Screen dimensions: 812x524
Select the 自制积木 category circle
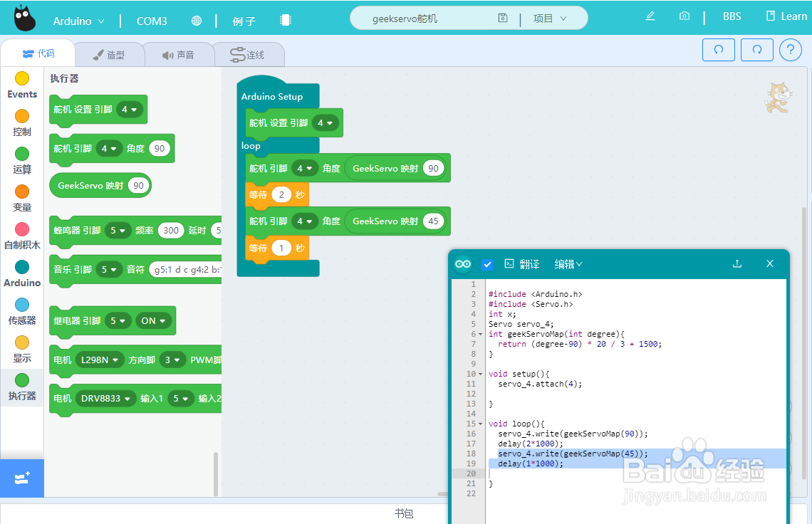tap(22, 229)
